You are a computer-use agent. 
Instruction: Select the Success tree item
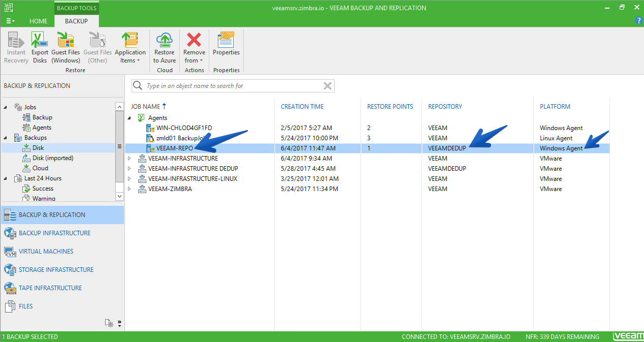[x=43, y=189]
